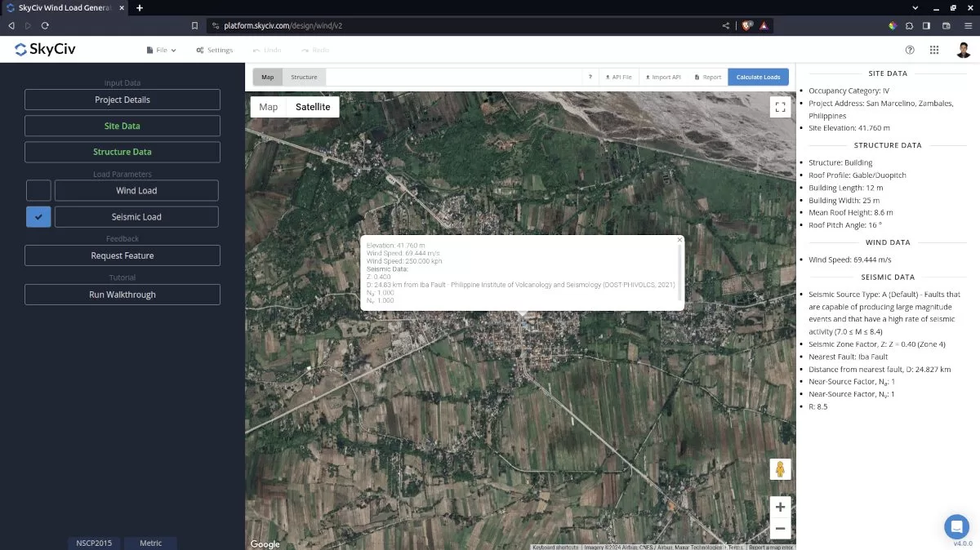The width and height of the screenshot is (980, 550).
Task: Click the question mark help icon beside API File
Action: (x=590, y=76)
